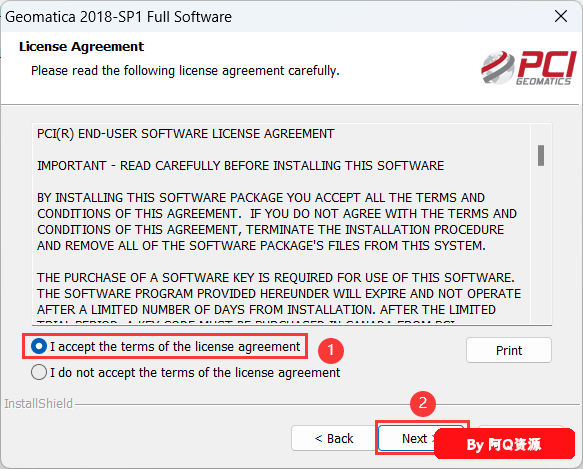
Task: Click the PURCHASE OF A SOFTWARE KEY paragraph
Action: pyautogui.click(x=279, y=294)
